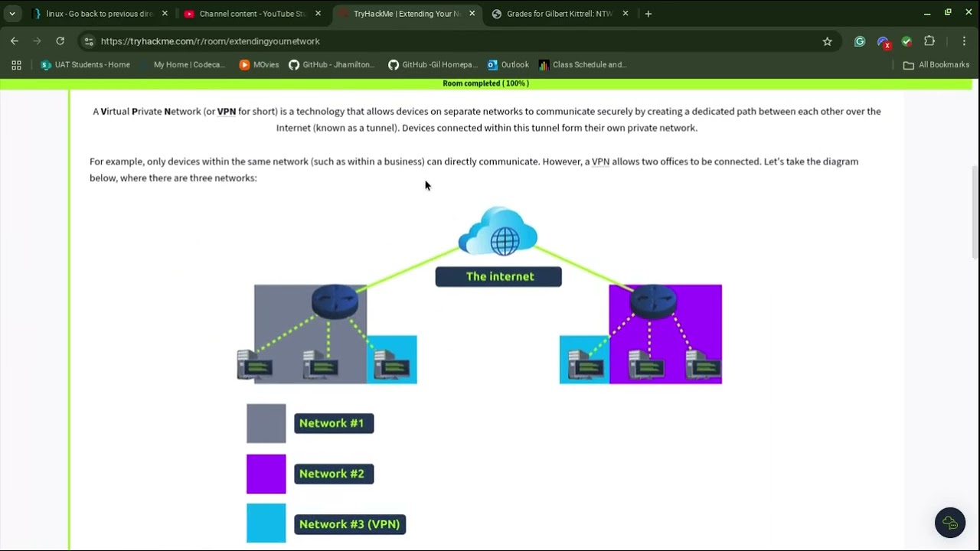Open the Grammarly extension icon
Screen dimensions: 980x551
[860, 41]
